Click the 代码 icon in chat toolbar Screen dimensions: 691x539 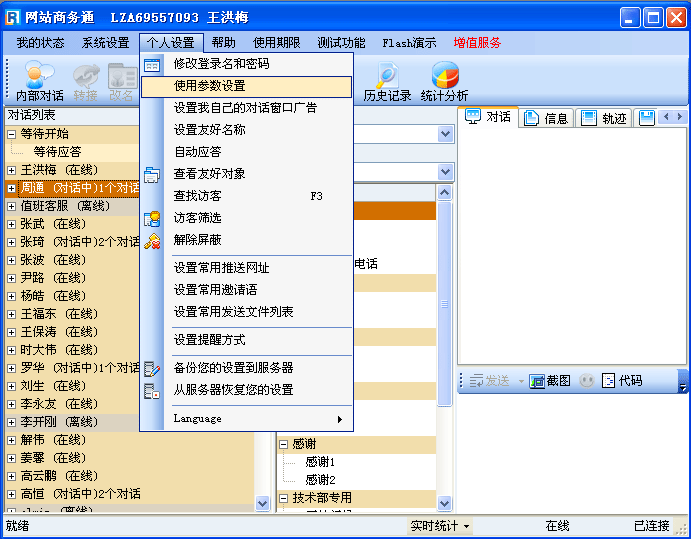coord(622,381)
